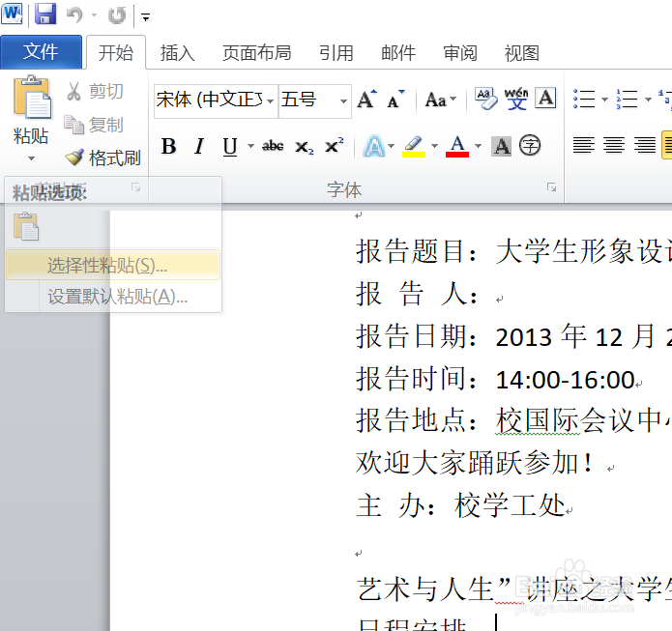
Task: Choose 设置默认粘贴(A)... menu entry
Action: (x=113, y=296)
